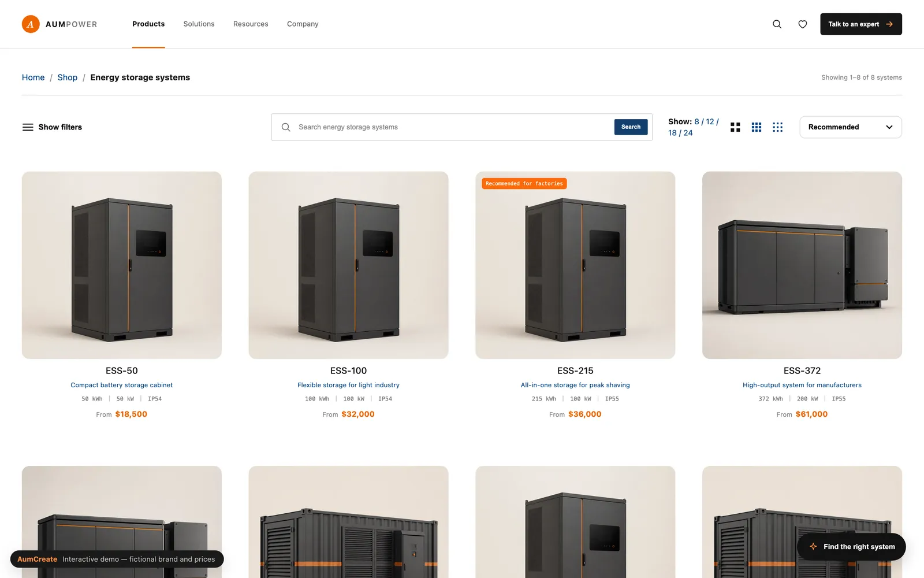Click the $18,500 price
This screenshot has height=578, width=924.
pos(131,414)
